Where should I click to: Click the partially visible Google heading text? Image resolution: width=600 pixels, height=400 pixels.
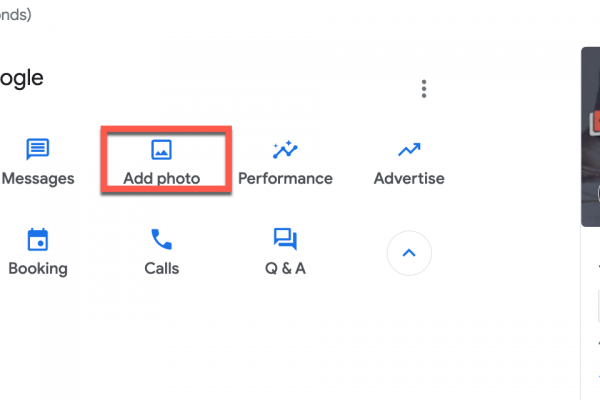click(x=22, y=78)
